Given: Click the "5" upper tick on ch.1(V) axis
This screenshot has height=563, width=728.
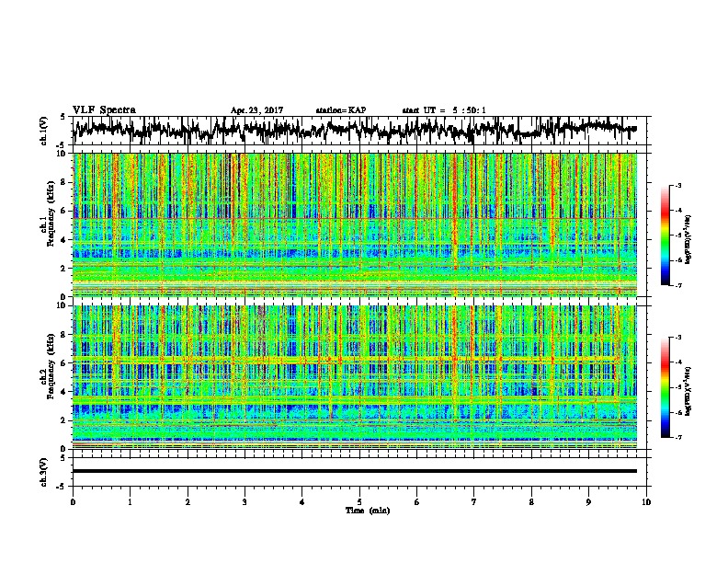Looking at the screenshot, I should tap(63, 117).
